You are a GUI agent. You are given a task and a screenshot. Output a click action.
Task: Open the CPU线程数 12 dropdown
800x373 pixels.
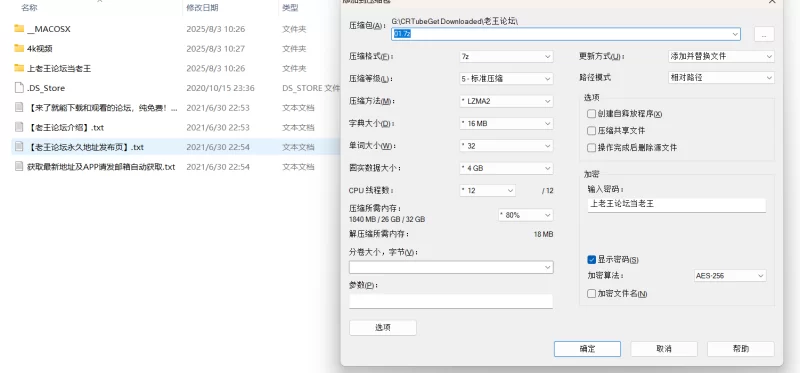click(487, 190)
